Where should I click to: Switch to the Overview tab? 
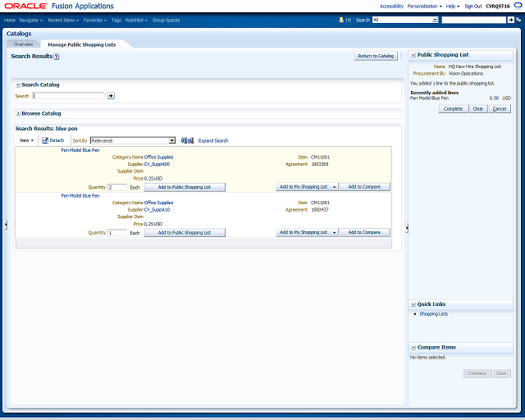tap(24, 44)
